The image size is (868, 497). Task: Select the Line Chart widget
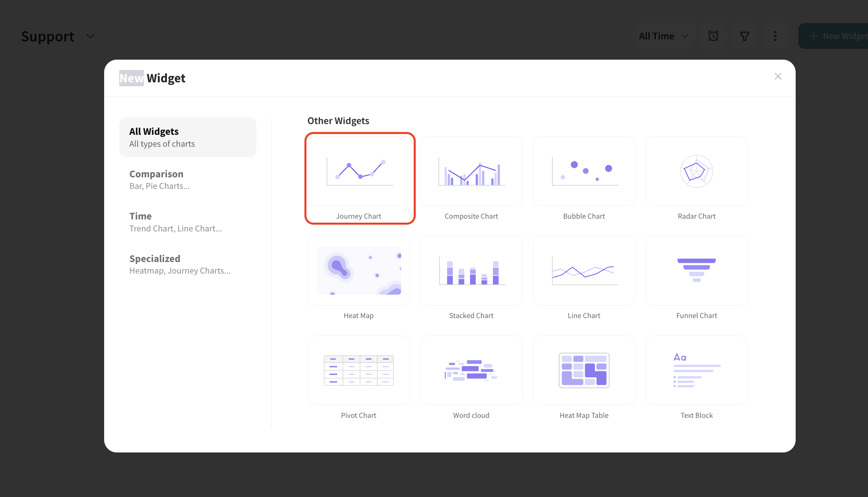coord(584,271)
